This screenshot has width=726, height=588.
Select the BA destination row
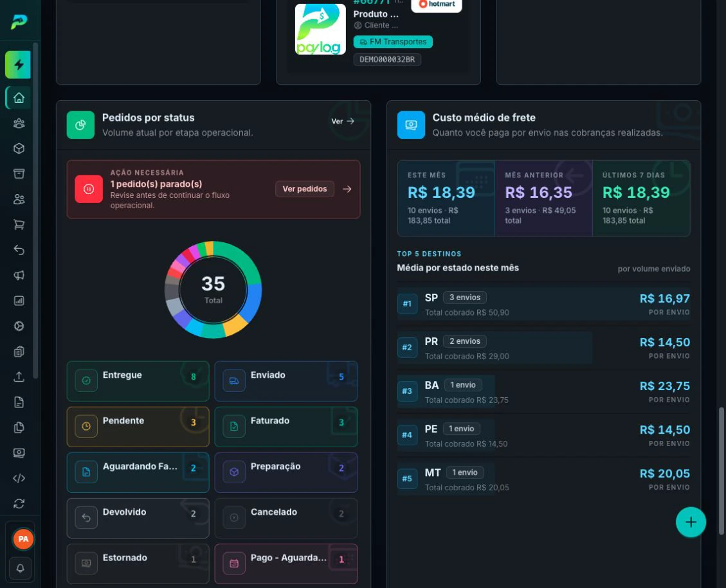coord(543,392)
